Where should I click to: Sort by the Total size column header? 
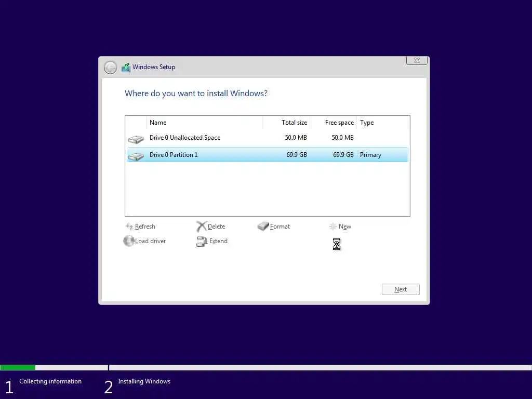coord(286,123)
